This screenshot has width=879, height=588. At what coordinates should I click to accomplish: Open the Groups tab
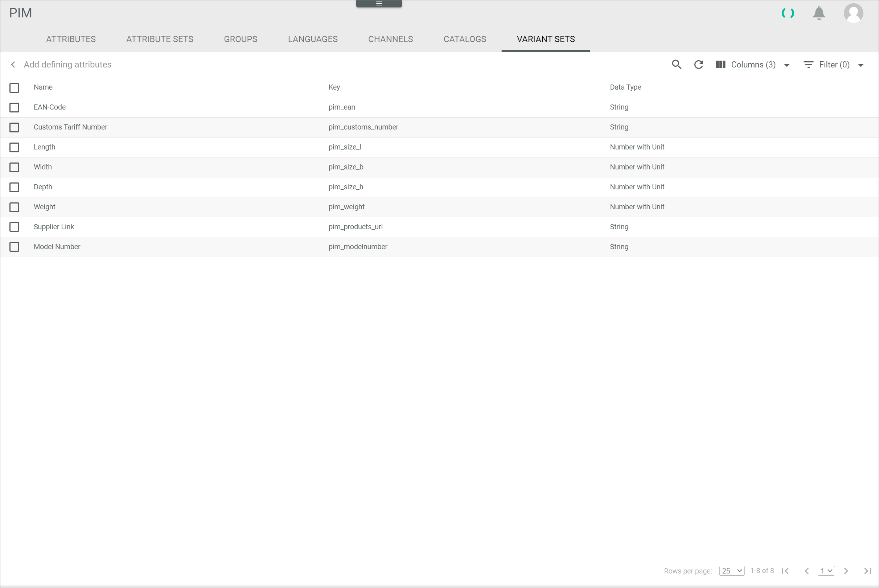(241, 39)
